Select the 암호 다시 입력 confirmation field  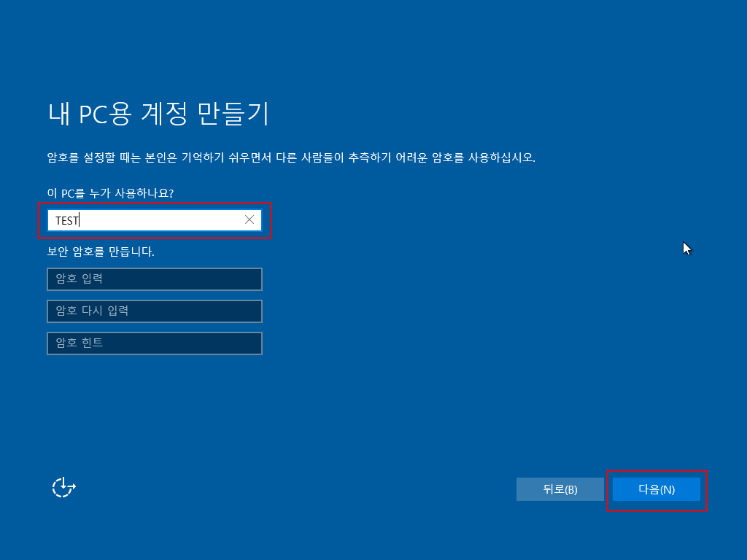coord(154,311)
